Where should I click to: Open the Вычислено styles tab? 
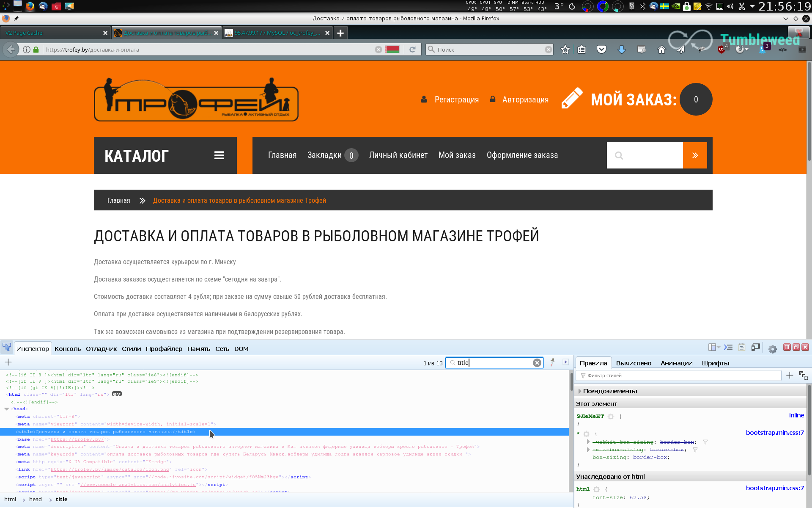coord(634,363)
